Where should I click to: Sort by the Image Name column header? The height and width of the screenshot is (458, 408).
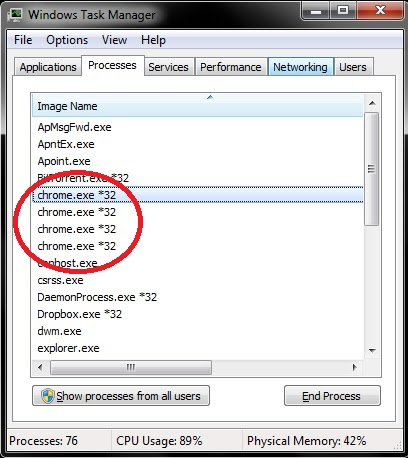point(197,106)
